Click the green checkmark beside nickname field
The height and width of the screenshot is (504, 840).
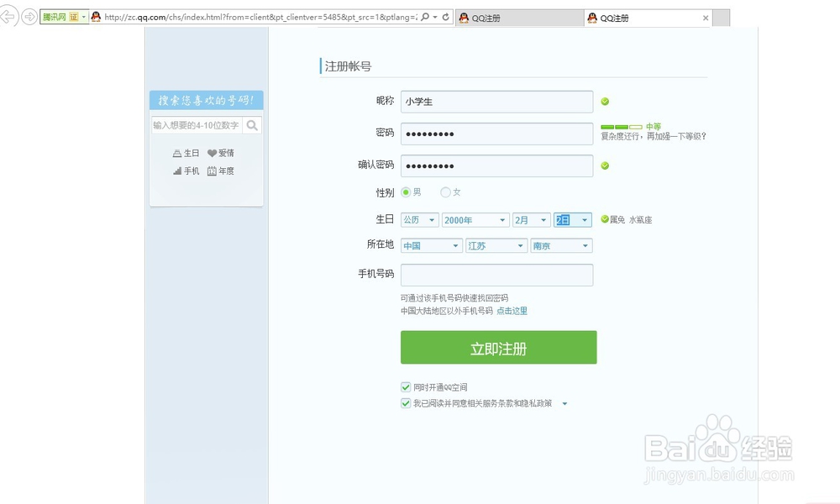[605, 102]
